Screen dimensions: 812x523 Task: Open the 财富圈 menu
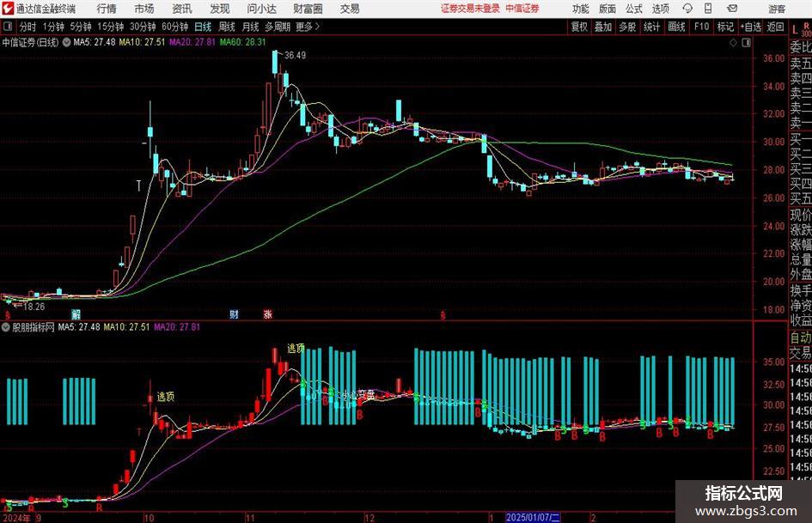pos(308,9)
